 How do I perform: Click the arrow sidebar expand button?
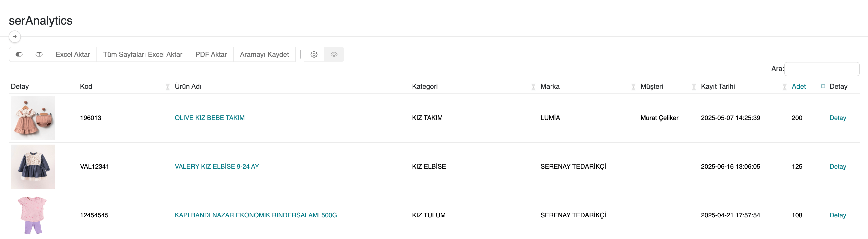coord(15,36)
